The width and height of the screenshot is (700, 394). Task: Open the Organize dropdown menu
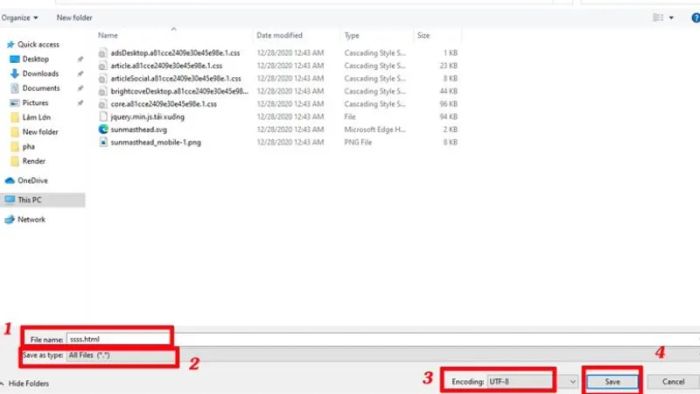[20, 18]
